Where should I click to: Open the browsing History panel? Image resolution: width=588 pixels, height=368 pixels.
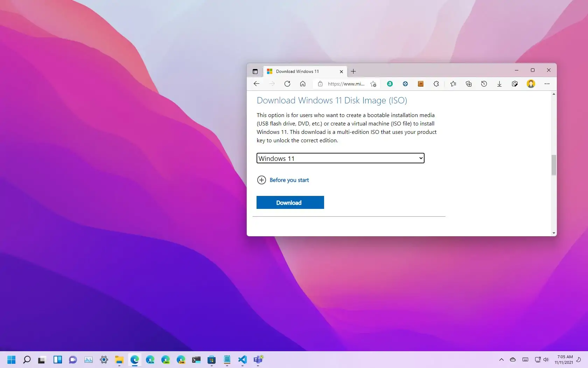tap(484, 84)
